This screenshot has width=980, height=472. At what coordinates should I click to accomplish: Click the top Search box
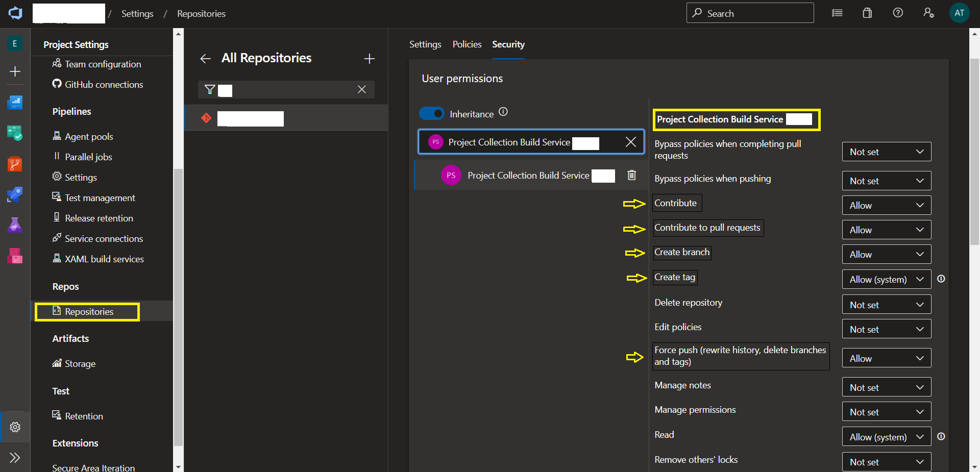click(x=750, y=13)
